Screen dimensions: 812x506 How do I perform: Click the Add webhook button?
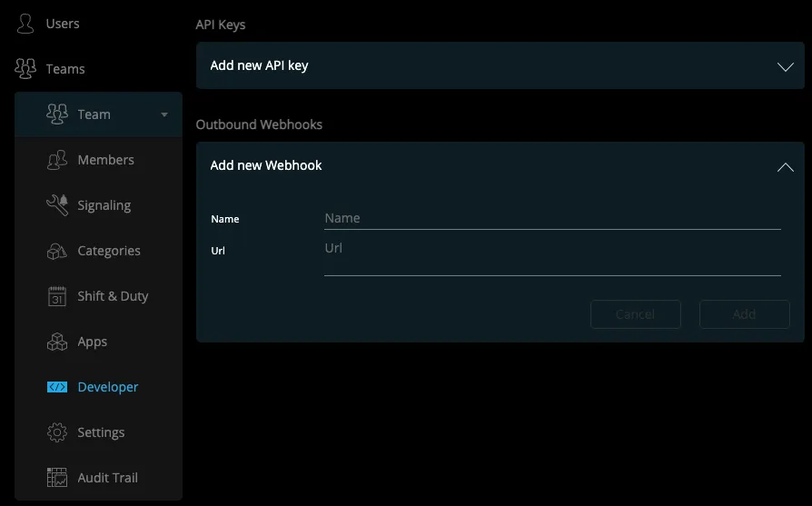tap(744, 314)
